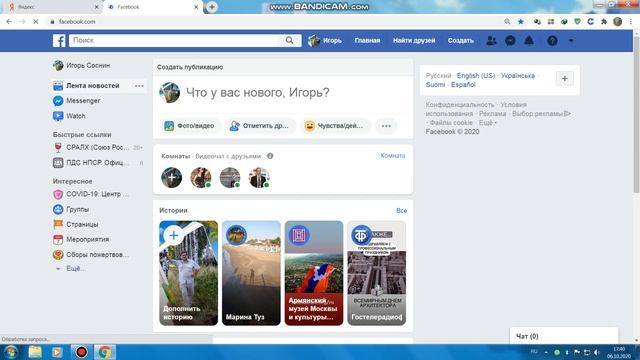Click 'Что у вас нового' post field
Viewport: 640px width, 360px height.
pos(258,93)
